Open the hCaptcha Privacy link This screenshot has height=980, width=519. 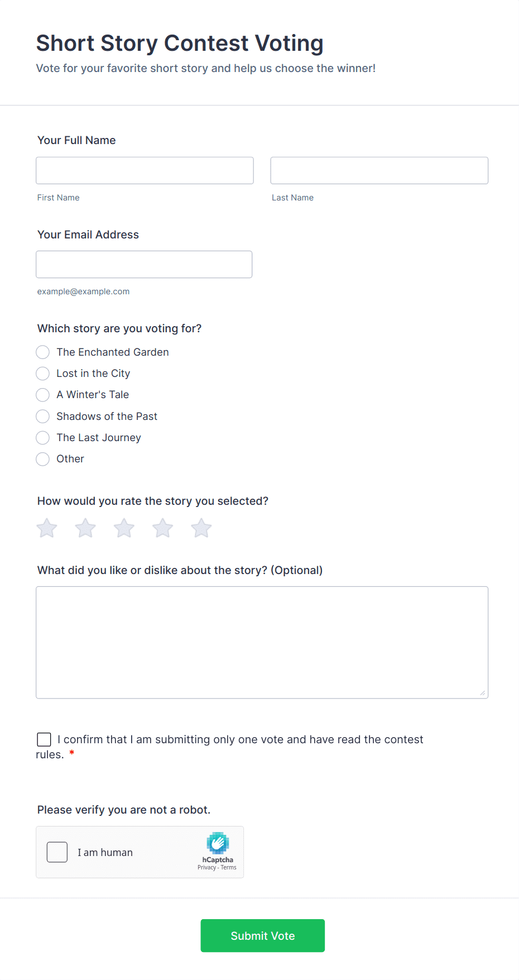click(x=206, y=867)
